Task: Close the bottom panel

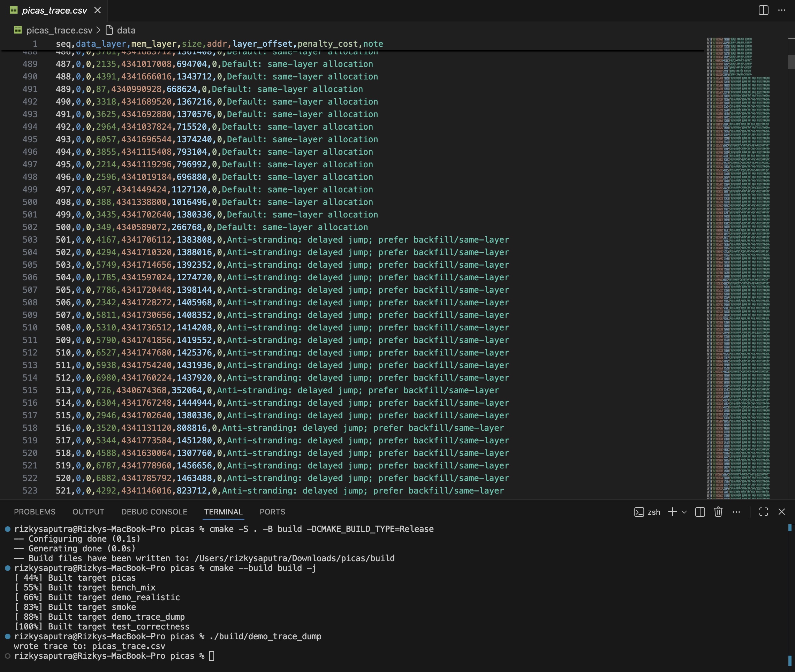Action: coord(782,512)
